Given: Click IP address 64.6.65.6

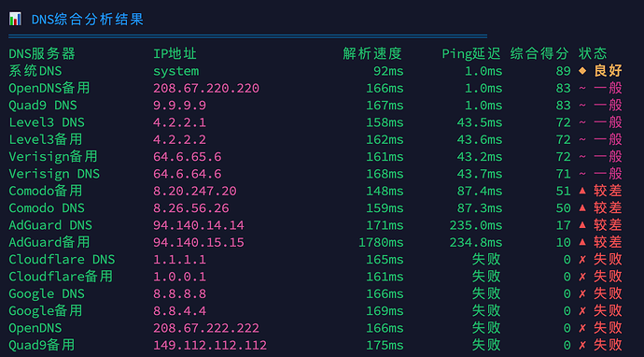Looking at the screenshot, I should pos(188,157).
